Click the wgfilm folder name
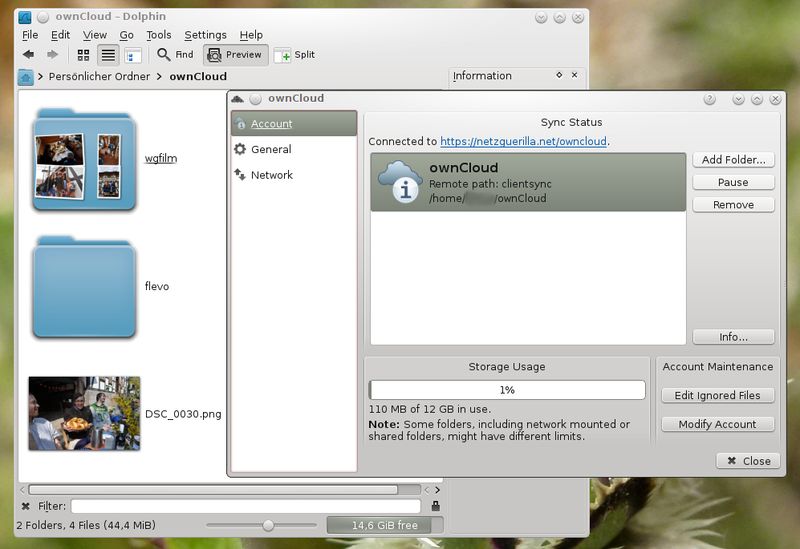Viewport: 800px width, 549px height. pos(161,158)
